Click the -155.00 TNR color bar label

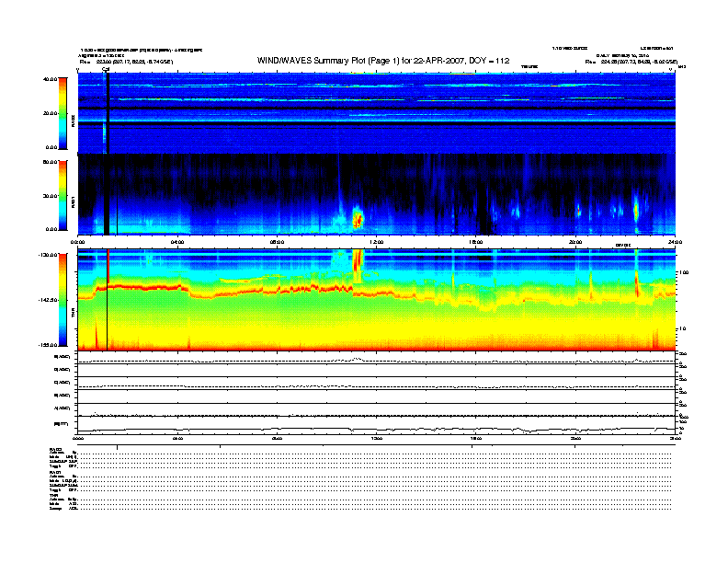point(48,345)
